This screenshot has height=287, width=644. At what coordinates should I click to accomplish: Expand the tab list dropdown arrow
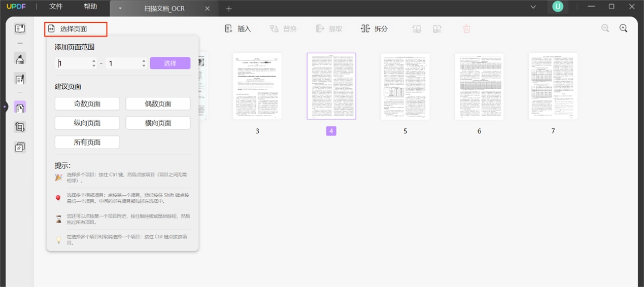(x=120, y=9)
